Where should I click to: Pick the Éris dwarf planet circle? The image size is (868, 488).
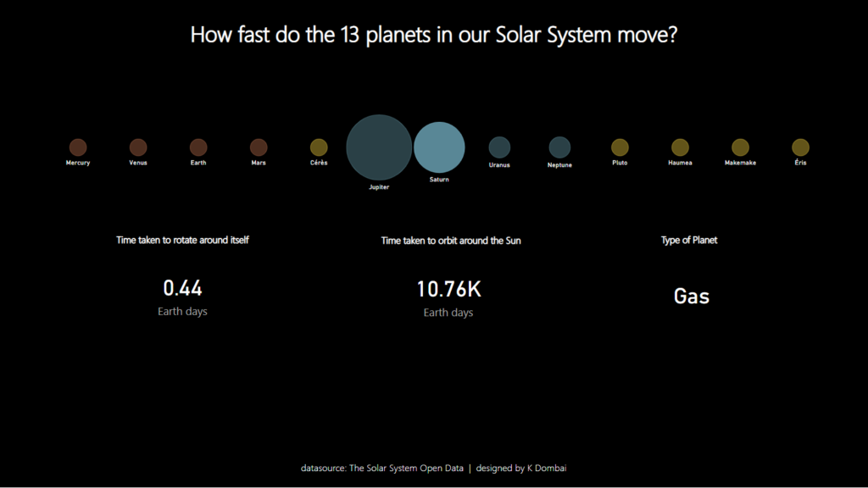tap(800, 147)
